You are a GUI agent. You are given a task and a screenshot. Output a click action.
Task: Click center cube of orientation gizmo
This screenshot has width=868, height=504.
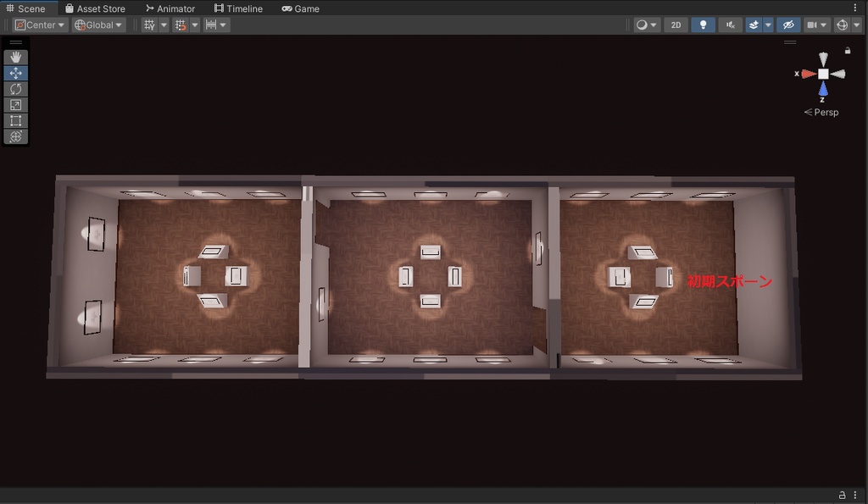point(824,75)
